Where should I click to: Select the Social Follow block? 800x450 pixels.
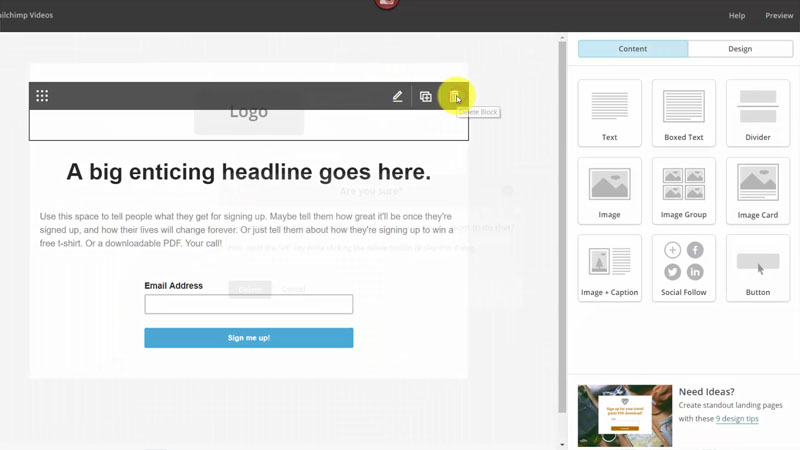click(x=683, y=267)
